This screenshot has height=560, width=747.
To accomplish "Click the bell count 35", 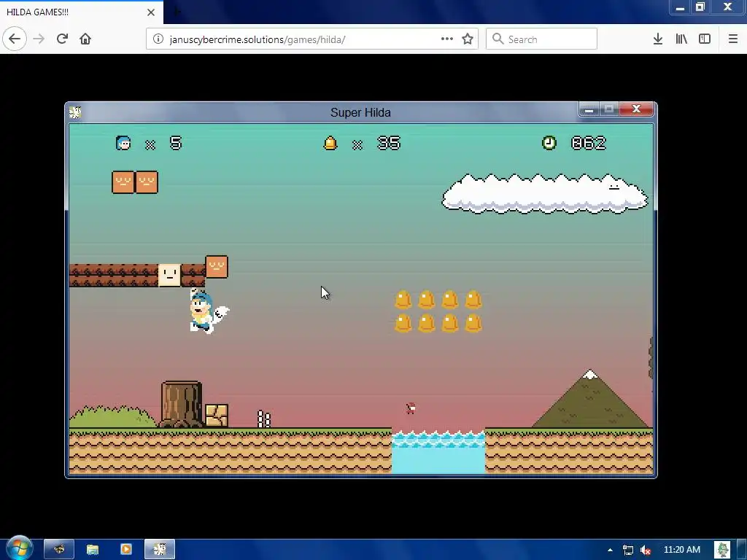I will [389, 143].
